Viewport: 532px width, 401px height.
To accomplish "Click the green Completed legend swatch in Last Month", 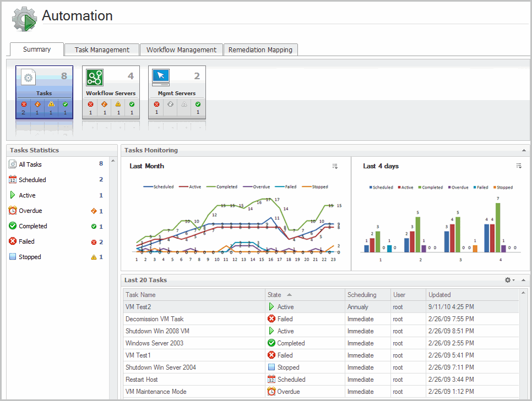I will pyautogui.click(x=211, y=187).
